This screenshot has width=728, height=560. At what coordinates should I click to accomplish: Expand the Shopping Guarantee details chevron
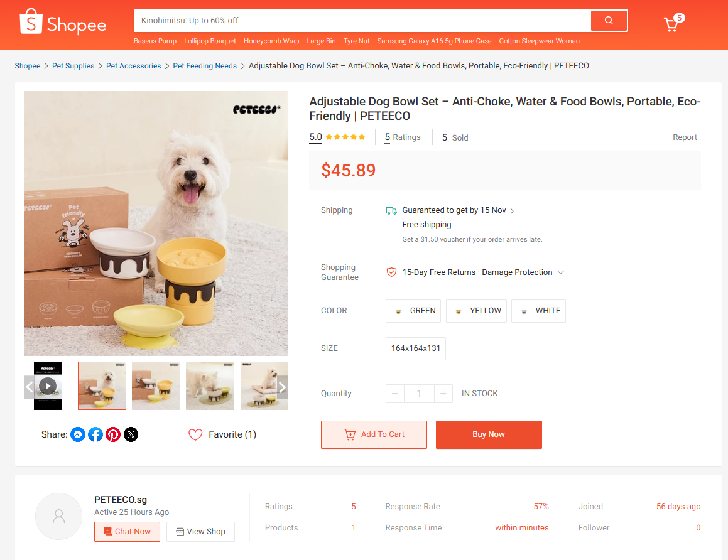[560, 272]
